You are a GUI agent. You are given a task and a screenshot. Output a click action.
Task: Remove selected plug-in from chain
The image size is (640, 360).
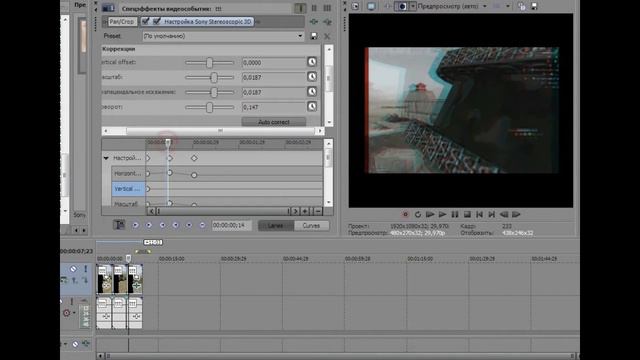tap(327, 22)
